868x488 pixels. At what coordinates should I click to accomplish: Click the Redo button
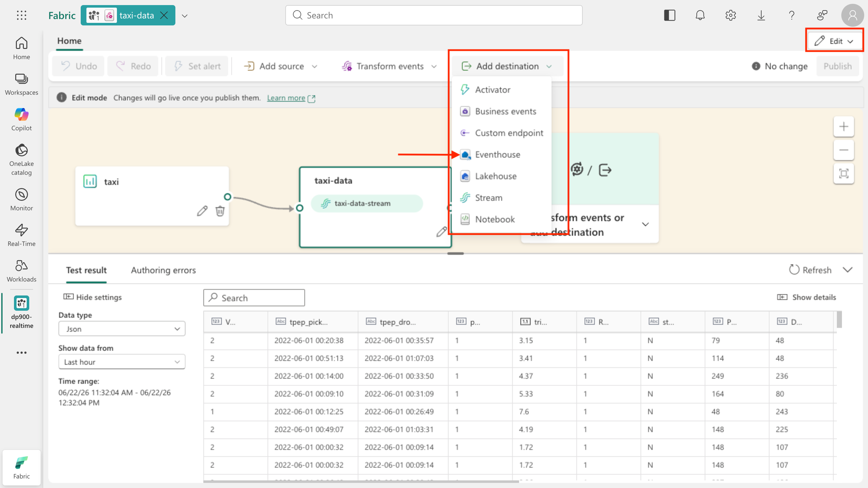133,66
